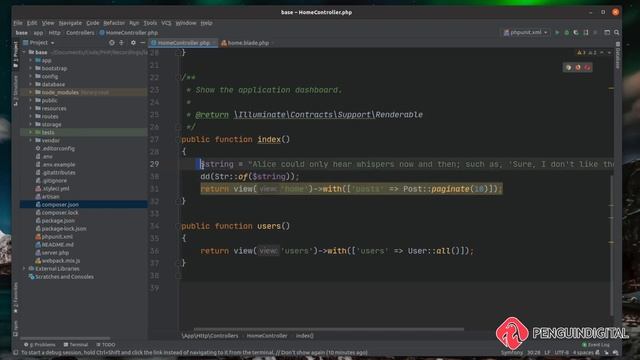Expand External Libraries node
640x360 pixels.
pyautogui.click(x=24, y=269)
